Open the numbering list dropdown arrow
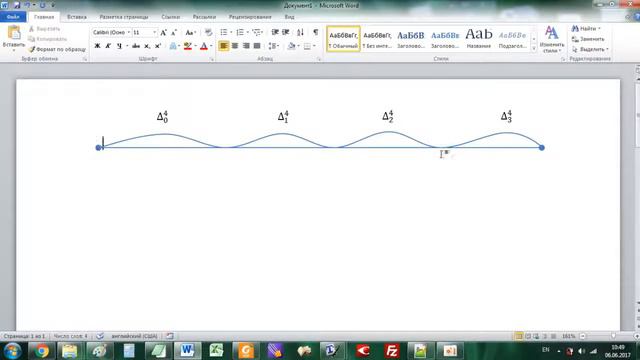The width and height of the screenshot is (640, 360). [x=247, y=32]
